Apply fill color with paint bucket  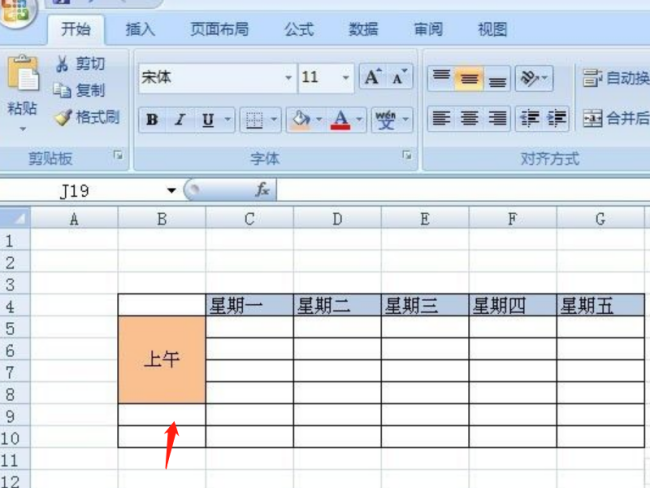(301, 120)
